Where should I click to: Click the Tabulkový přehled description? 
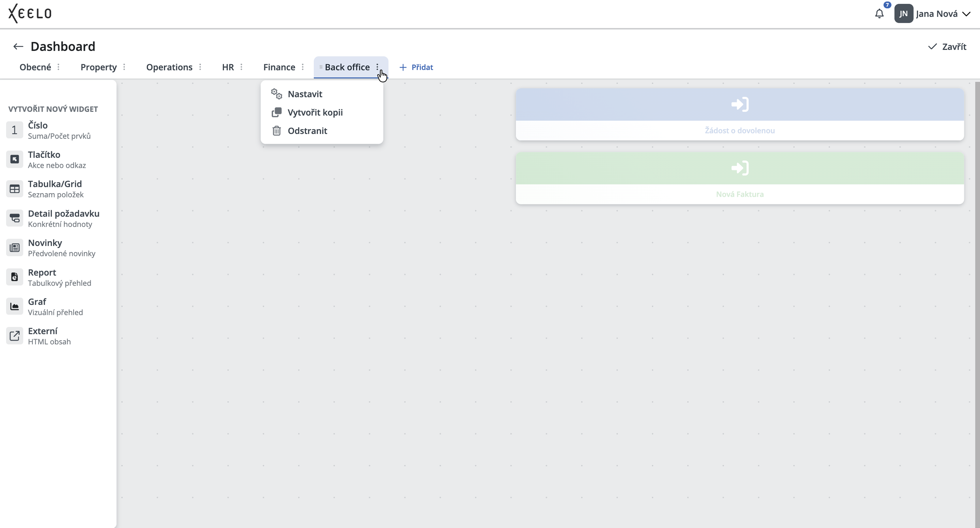pyautogui.click(x=59, y=283)
